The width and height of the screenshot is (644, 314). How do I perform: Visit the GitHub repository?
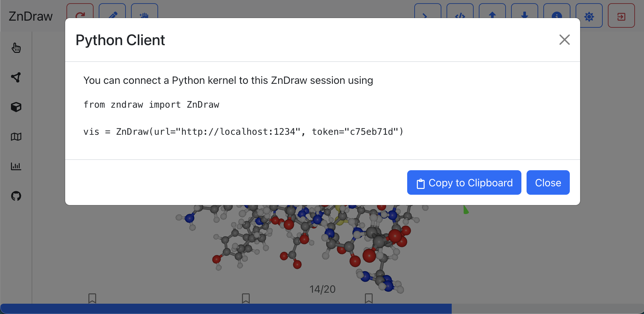tap(16, 196)
